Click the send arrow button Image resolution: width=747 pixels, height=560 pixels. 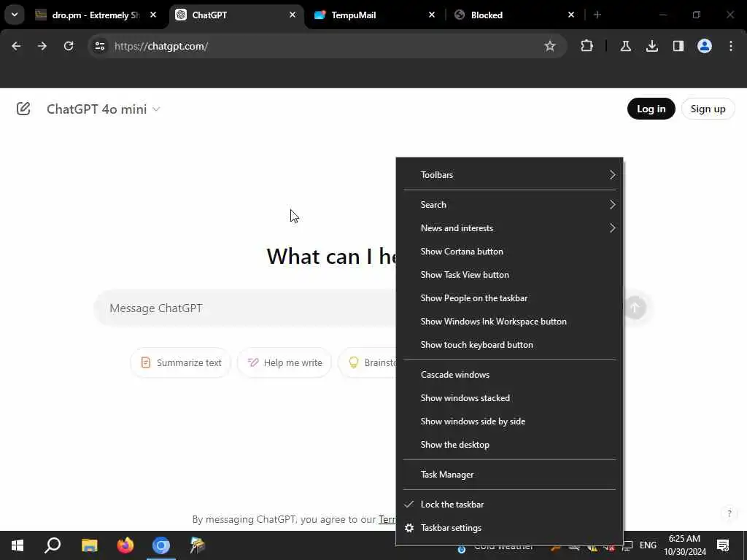[x=635, y=308]
